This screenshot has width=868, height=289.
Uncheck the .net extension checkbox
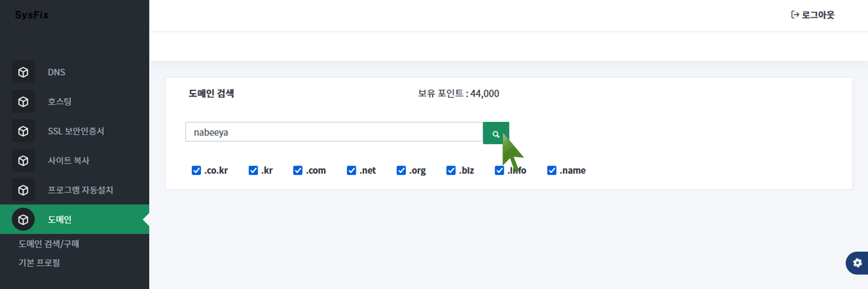point(352,170)
